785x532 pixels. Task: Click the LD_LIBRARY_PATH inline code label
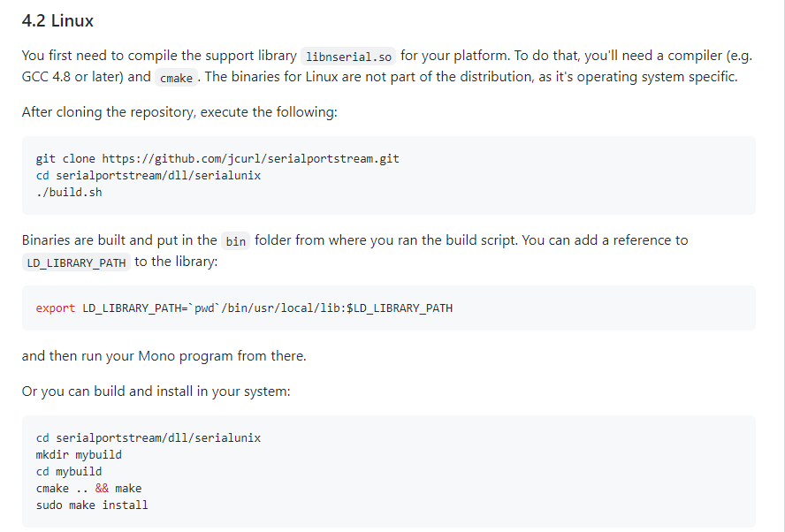click(76, 262)
